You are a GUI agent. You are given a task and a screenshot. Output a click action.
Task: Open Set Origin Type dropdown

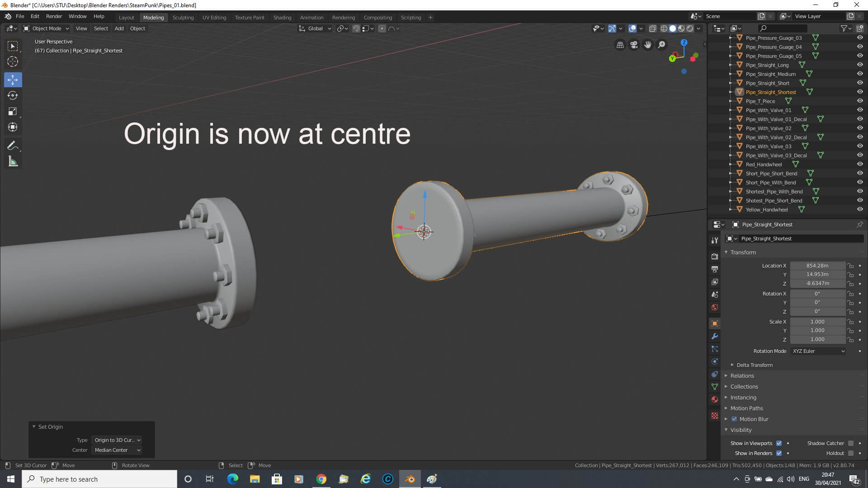coord(117,440)
